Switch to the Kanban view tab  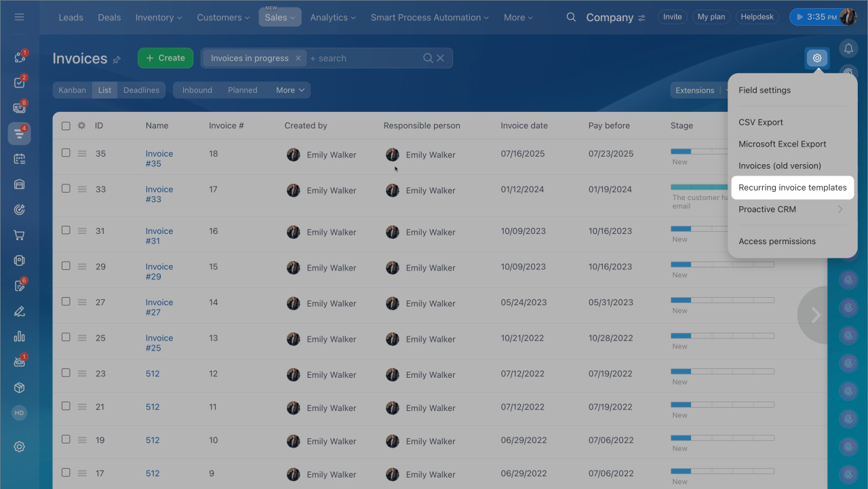point(72,90)
